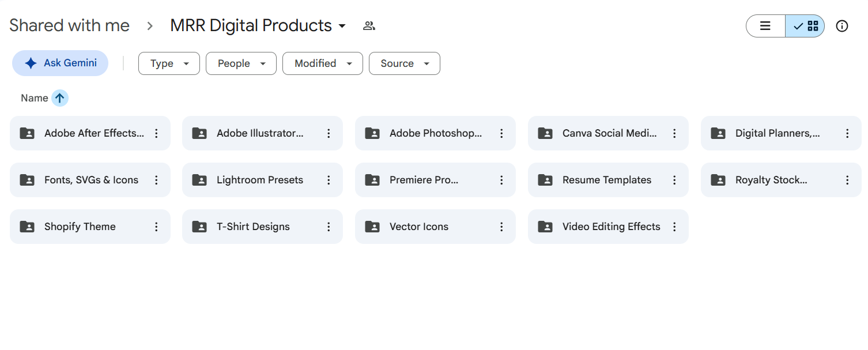Open more actions for Video Editing Effects
The width and height of the screenshot is (868, 350).
(x=674, y=227)
